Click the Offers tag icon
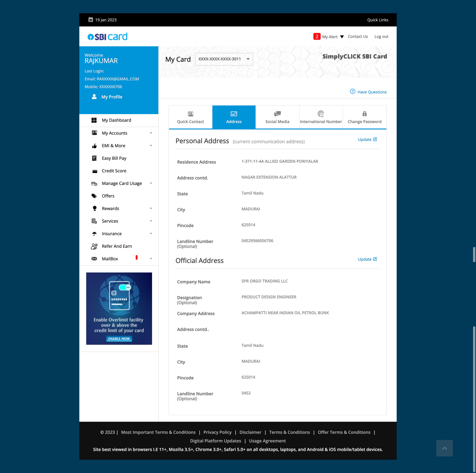 coord(94,196)
